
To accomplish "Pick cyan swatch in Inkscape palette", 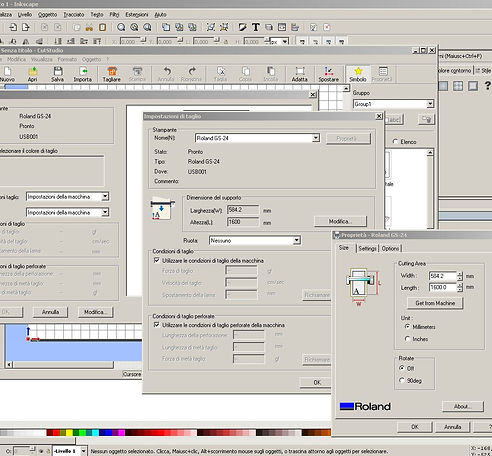I will point(95,433).
